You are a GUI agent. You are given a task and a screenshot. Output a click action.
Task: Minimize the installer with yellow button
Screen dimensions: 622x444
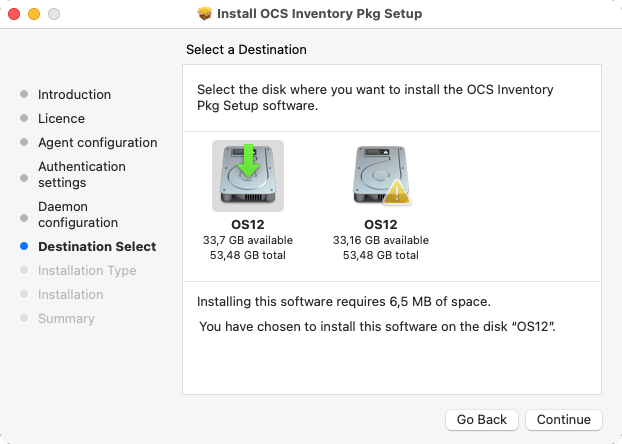34,14
